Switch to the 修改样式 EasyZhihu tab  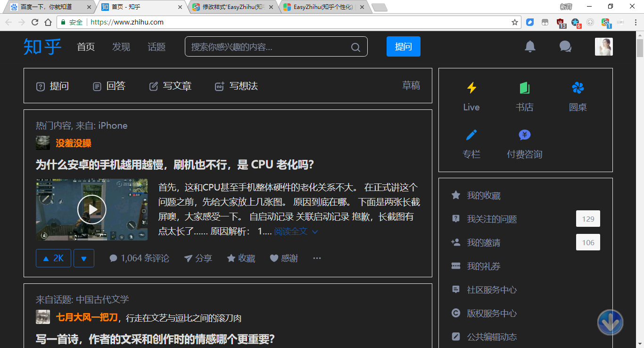[233, 7]
